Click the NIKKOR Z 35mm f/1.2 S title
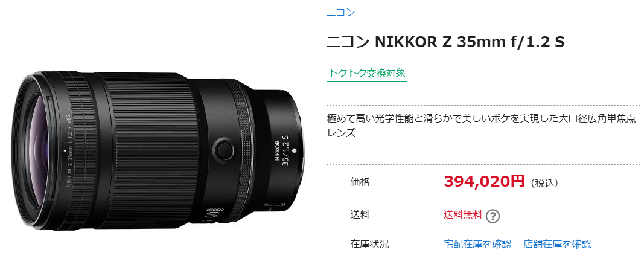644x273 pixels. click(x=445, y=42)
